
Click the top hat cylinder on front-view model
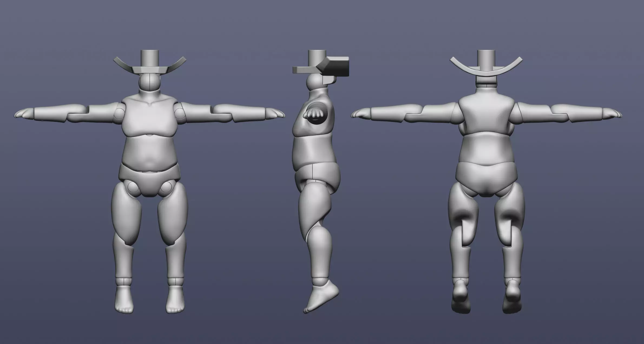(150, 57)
